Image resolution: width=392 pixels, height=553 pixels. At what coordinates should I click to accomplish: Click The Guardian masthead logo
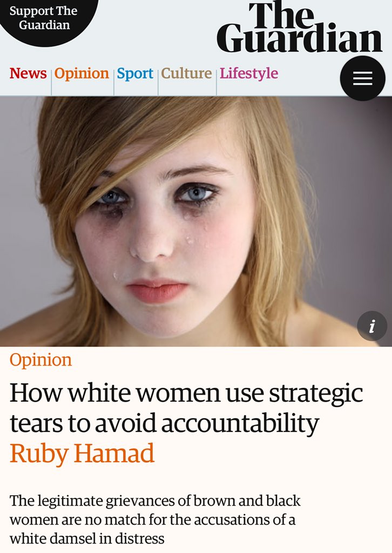click(300, 26)
